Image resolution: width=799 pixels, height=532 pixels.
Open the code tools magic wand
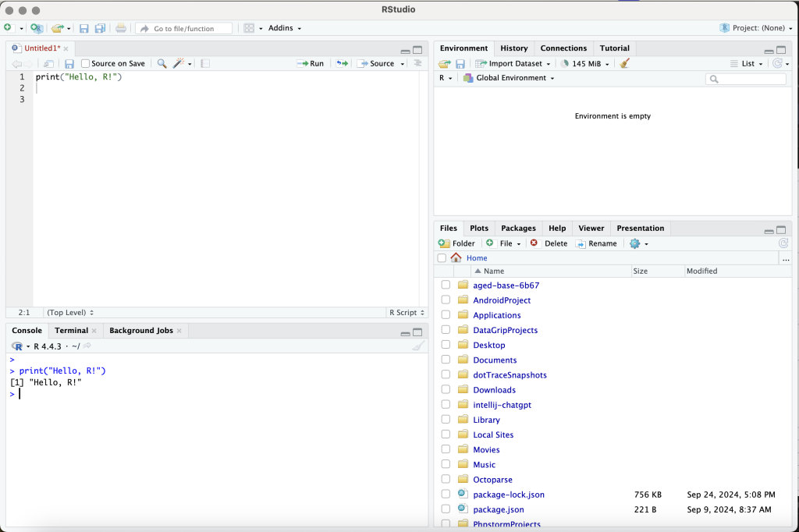[179, 63]
